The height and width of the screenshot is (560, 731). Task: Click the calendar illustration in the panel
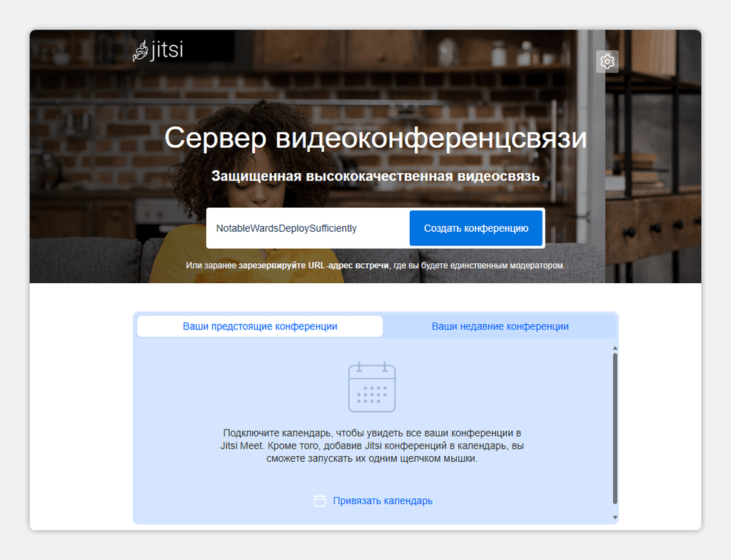(x=372, y=387)
